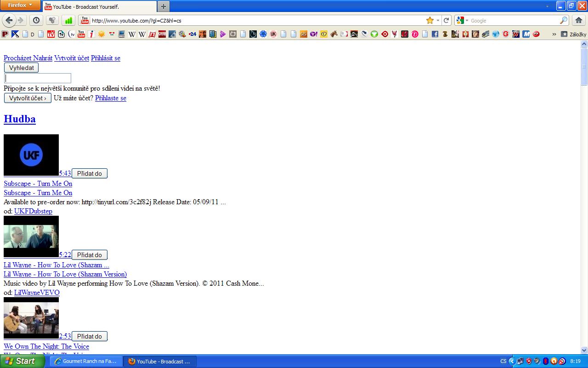Open We Own The Night: The Voice link
The image size is (588, 368).
(x=46, y=346)
